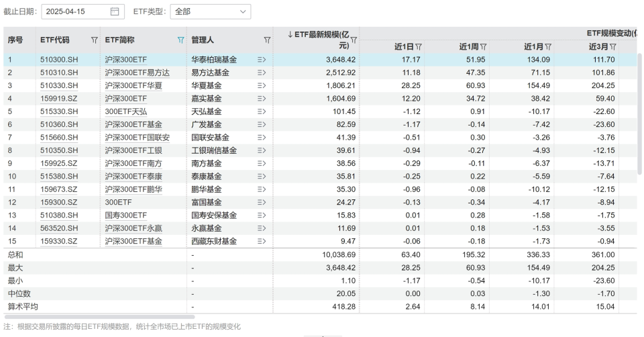Click the 沪深300ETF国联安 name link
The width and height of the screenshot is (644, 337).
[x=137, y=137]
